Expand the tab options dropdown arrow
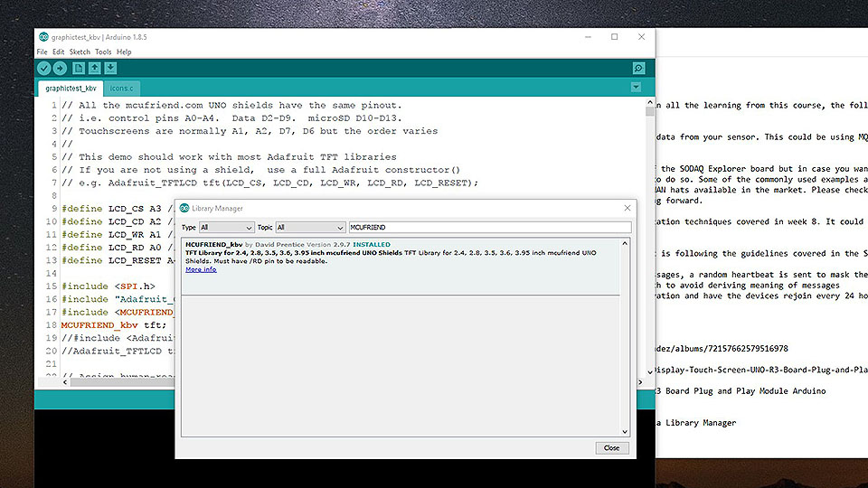Viewport: 868px width, 488px height. click(636, 87)
